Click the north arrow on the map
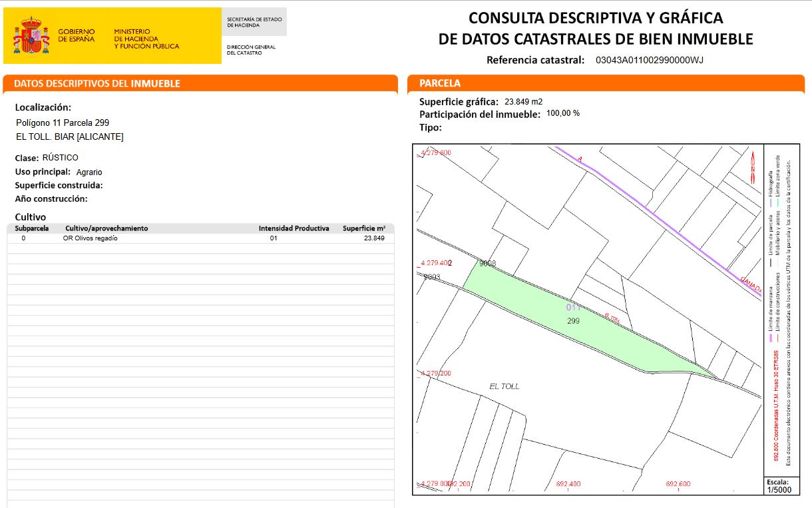The height and width of the screenshot is (508, 812). [753, 168]
